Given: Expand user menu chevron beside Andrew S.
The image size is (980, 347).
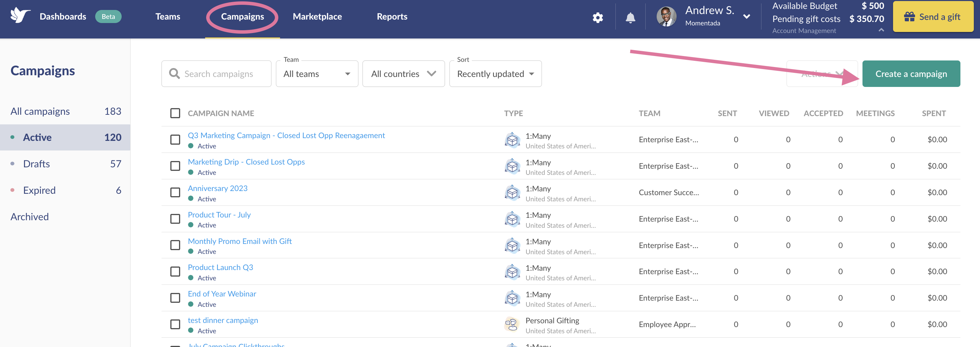Looking at the screenshot, I should coord(746,17).
